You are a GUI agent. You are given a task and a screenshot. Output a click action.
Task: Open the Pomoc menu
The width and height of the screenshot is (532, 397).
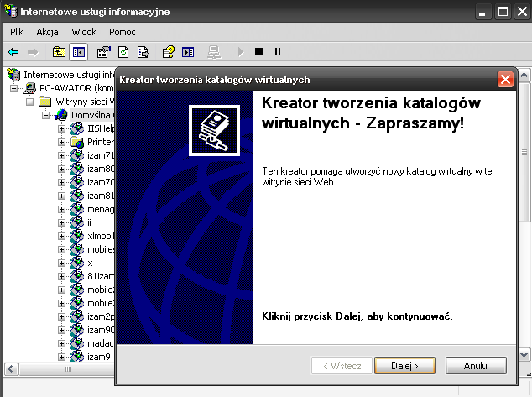coord(123,32)
